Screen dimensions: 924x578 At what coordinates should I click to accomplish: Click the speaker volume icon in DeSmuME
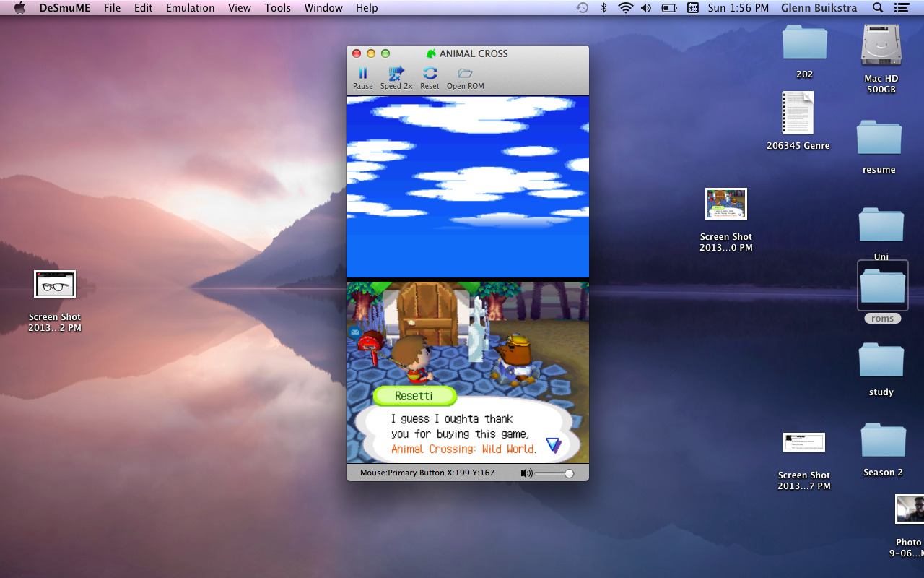point(527,473)
